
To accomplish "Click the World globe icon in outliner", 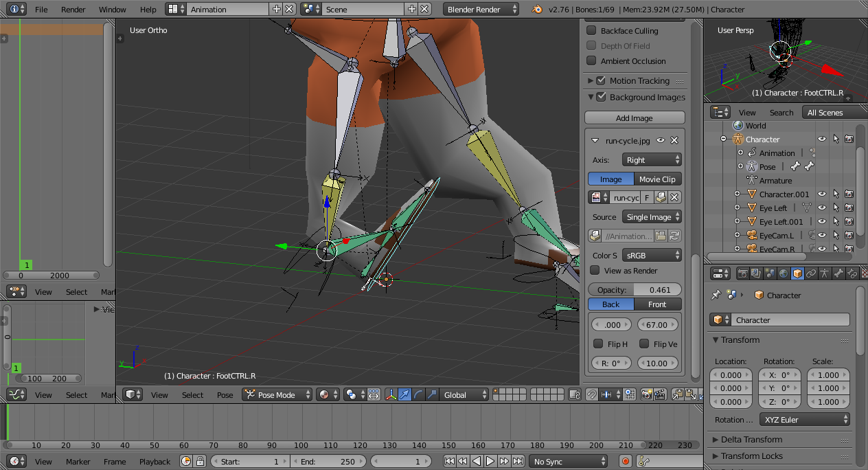I will [738, 125].
